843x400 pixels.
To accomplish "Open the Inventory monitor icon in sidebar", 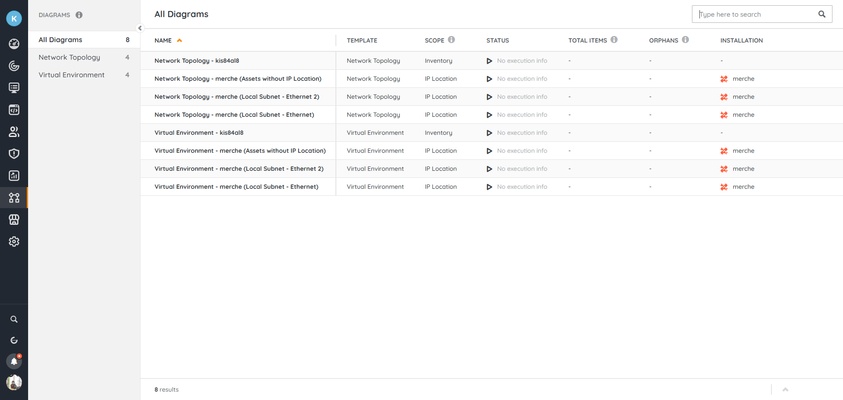I will (14, 88).
